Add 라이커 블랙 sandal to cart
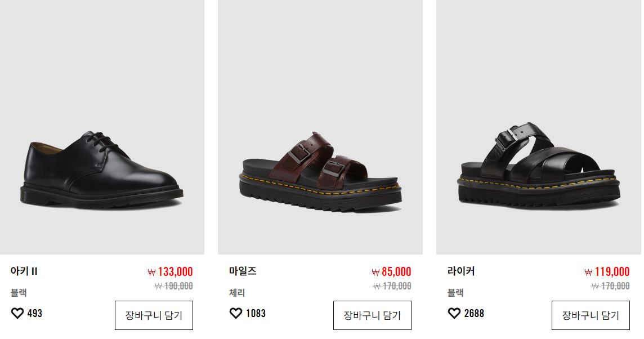The height and width of the screenshot is (339, 644). click(591, 315)
